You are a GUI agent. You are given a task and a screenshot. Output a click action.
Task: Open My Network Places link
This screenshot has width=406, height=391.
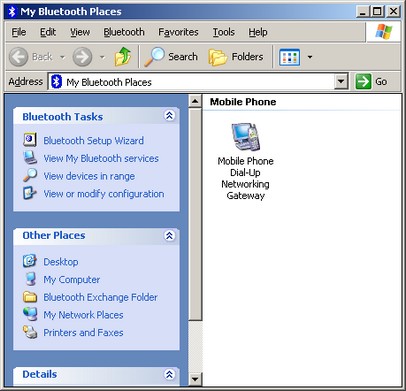[x=83, y=315]
